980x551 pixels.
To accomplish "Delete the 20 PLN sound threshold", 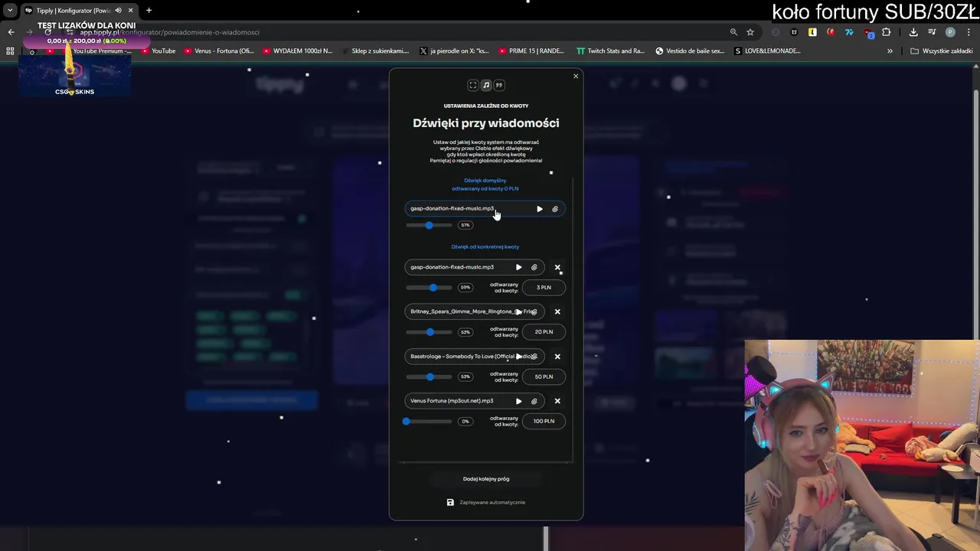I will click(x=557, y=311).
